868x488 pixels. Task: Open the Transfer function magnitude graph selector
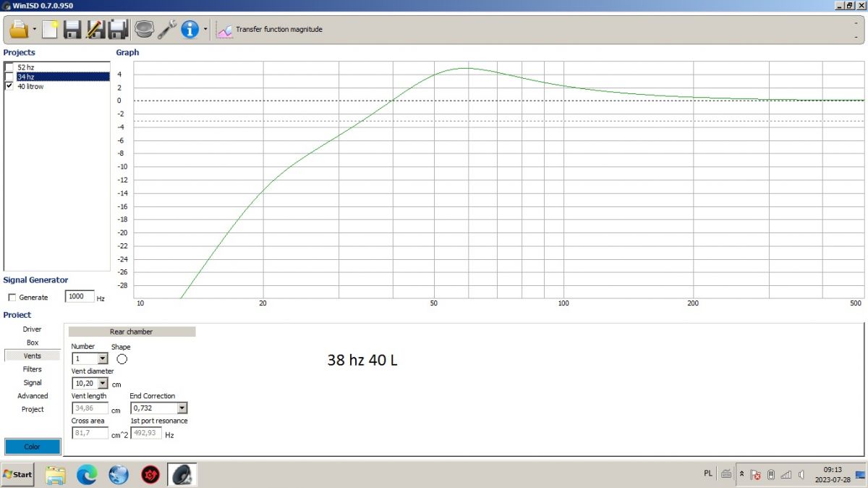(x=278, y=30)
